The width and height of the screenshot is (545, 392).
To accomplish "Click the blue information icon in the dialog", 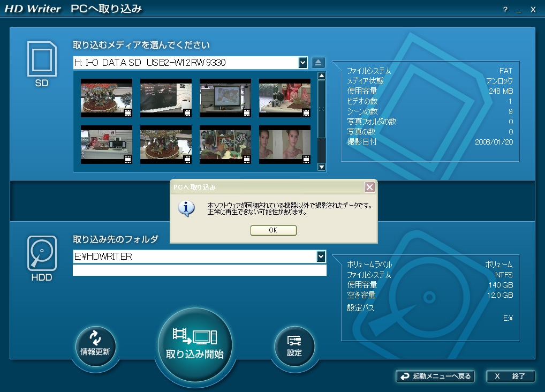I will click(x=186, y=208).
